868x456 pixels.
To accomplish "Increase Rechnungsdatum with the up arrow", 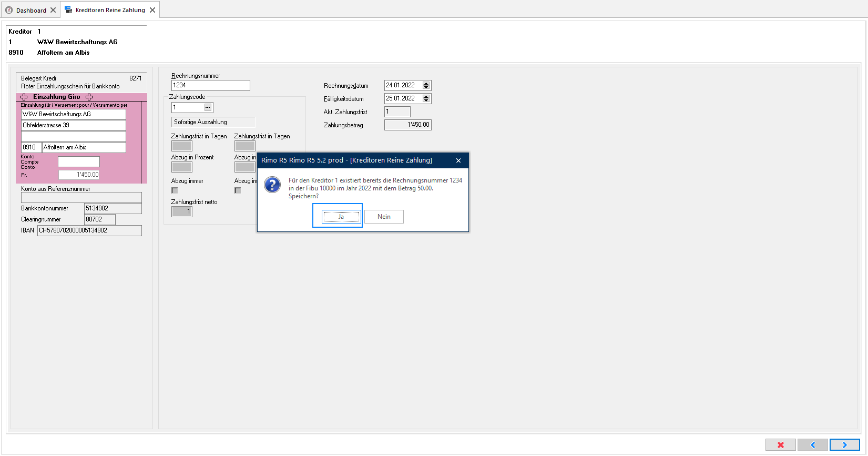I will pyautogui.click(x=426, y=83).
